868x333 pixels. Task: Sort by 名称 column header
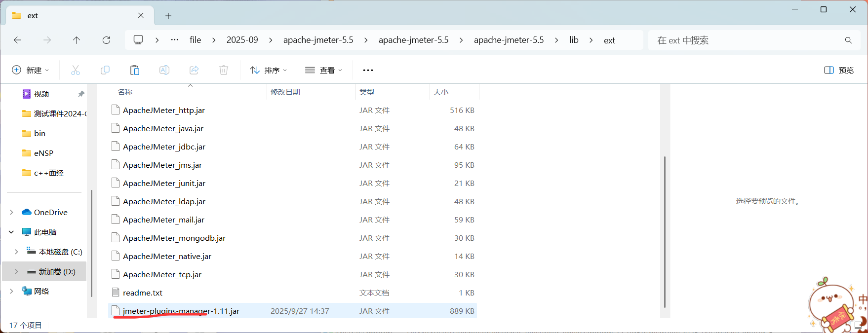tap(125, 92)
